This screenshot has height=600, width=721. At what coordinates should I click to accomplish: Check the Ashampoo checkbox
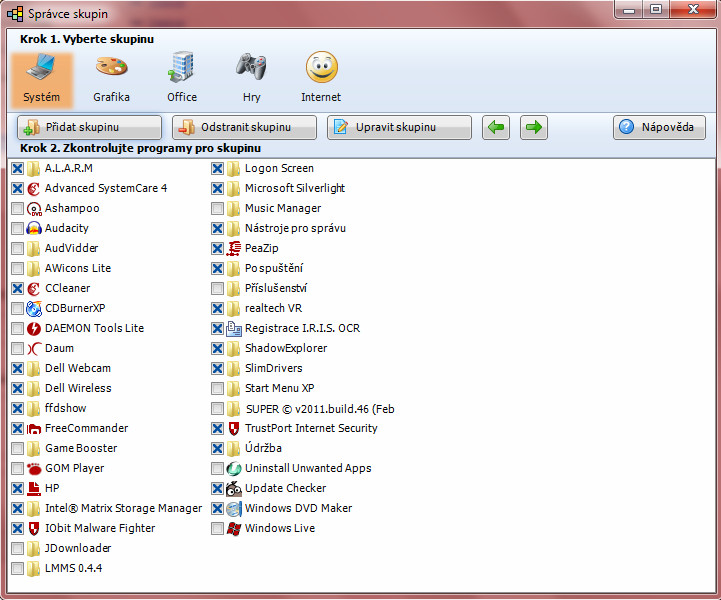pyautogui.click(x=17, y=209)
